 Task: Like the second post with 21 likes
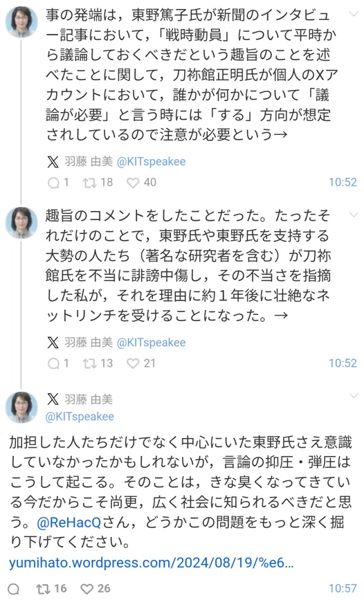[x=133, y=363]
